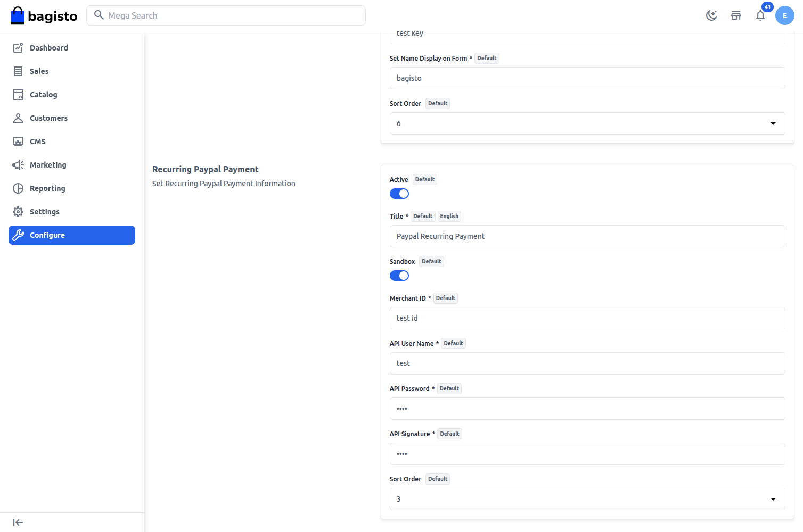Expand the API Signature Default badge
Image resolution: width=803 pixels, height=532 pixels.
[449, 433]
